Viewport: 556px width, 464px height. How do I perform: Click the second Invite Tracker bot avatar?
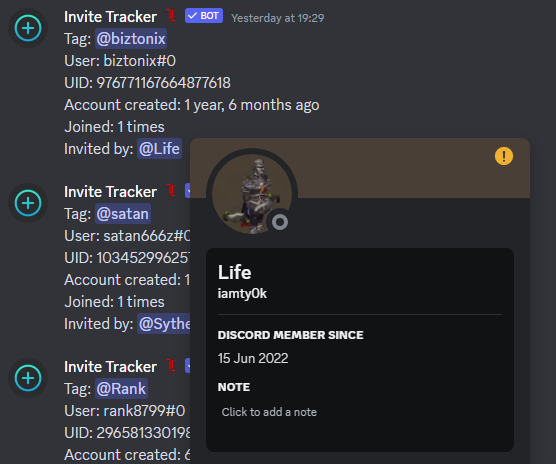[28, 203]
